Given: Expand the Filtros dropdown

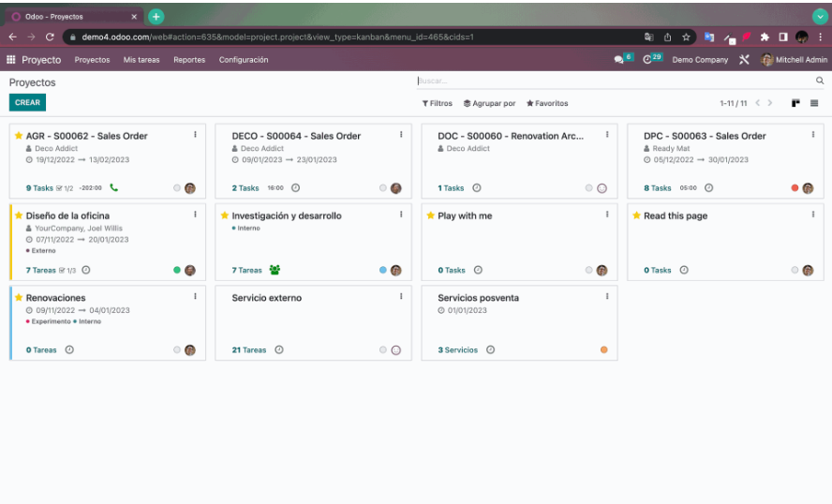Looking at the screenshot, I should pos(438,103).
